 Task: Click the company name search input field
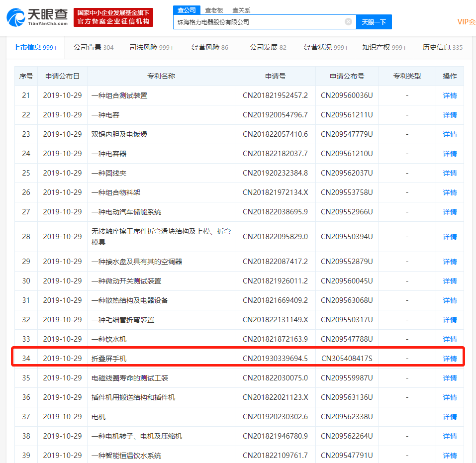259,22
